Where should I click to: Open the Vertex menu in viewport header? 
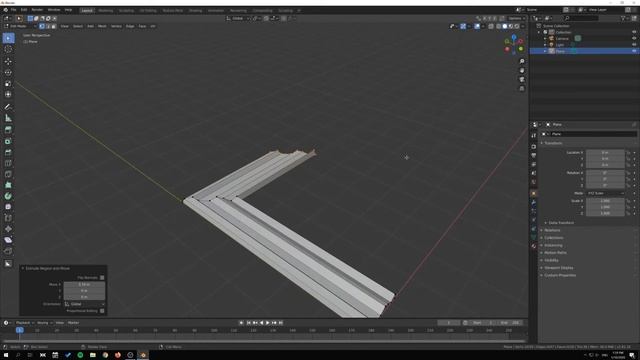[116, 26]
